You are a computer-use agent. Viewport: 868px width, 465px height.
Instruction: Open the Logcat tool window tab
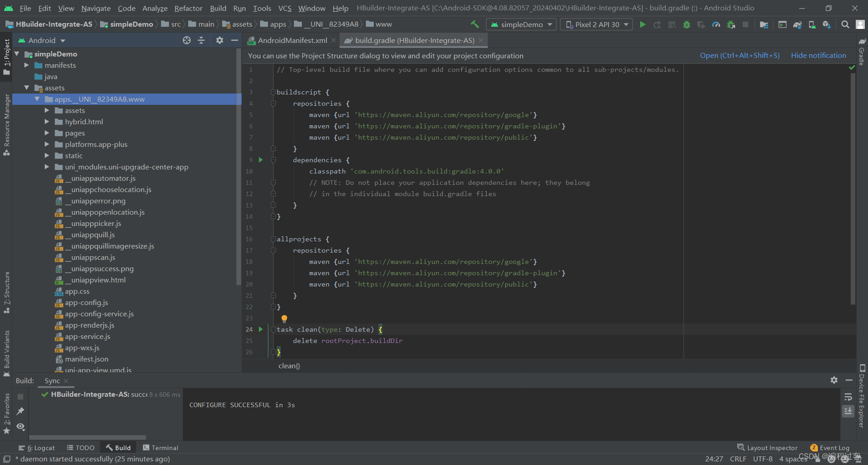(37, 448)
